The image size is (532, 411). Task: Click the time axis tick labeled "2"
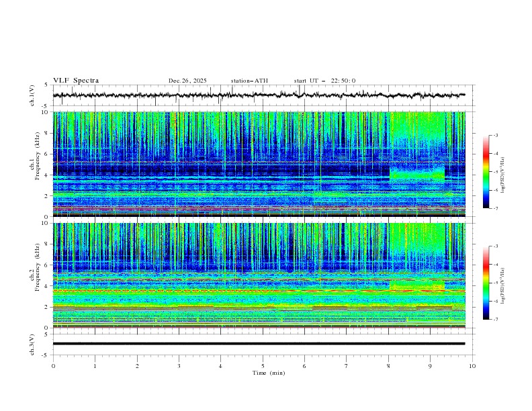point(137,366)
